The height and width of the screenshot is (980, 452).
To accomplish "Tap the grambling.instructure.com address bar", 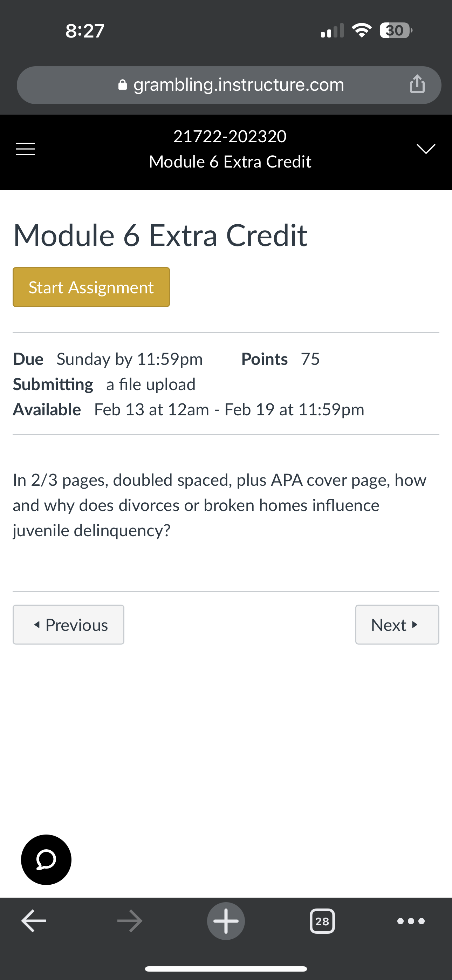I will click(229, 85).
